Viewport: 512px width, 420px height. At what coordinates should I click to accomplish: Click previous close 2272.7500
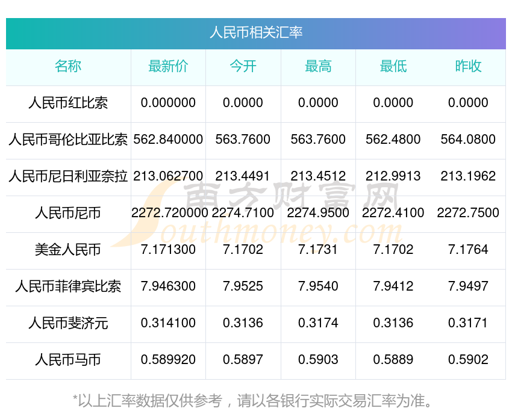[x=468, y=213]
